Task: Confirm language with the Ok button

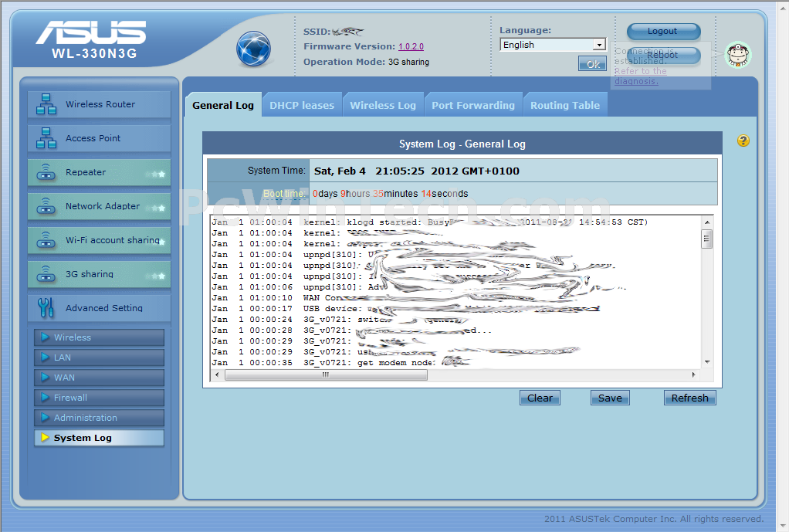Action: tap(592, 64)
